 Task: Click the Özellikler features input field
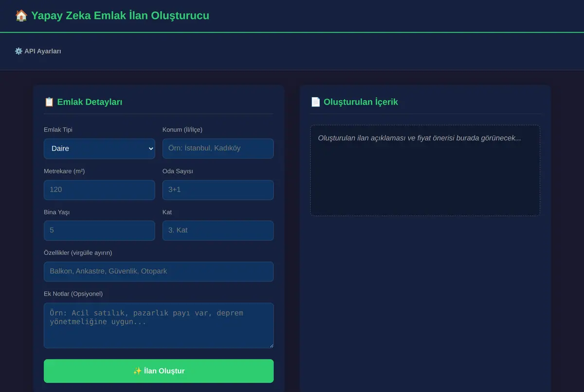[159, 271]
